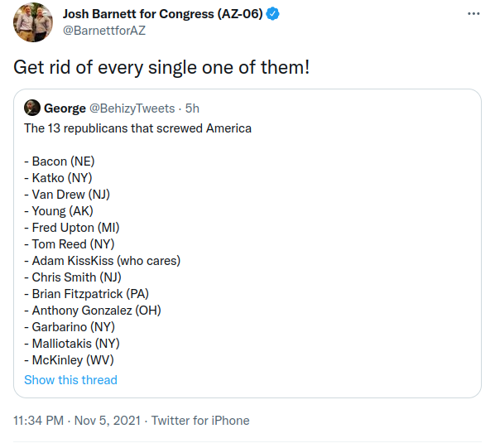This screenshot has width=495, height=448.
Task: Open quoted tweet at '13 republicans' headline
Action: [137, 128]
